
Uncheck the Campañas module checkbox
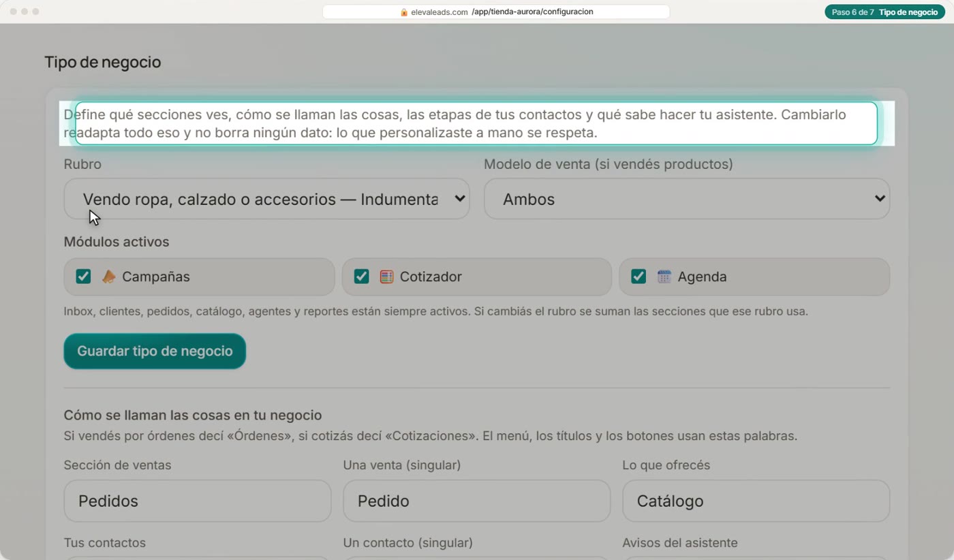click(x=83, y=276)
